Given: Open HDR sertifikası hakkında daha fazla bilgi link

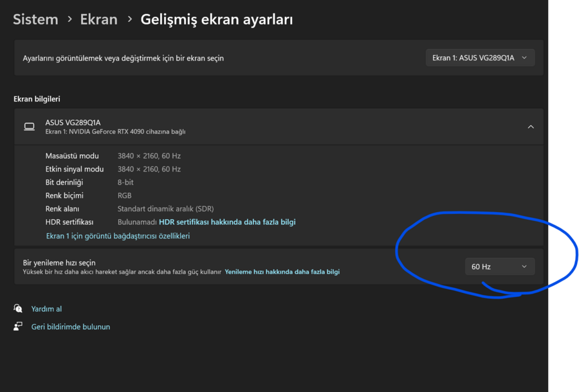Looking at the screenshot, I should tap(227, 222).
